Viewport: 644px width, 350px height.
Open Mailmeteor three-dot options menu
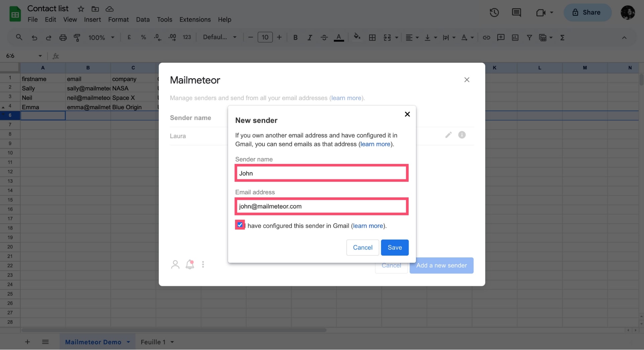click(203, 264)
